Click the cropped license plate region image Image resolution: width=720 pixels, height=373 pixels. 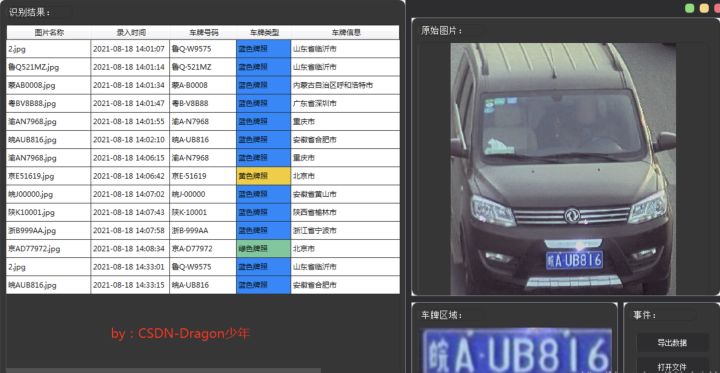pyautogui.click(x=517, y=350)
